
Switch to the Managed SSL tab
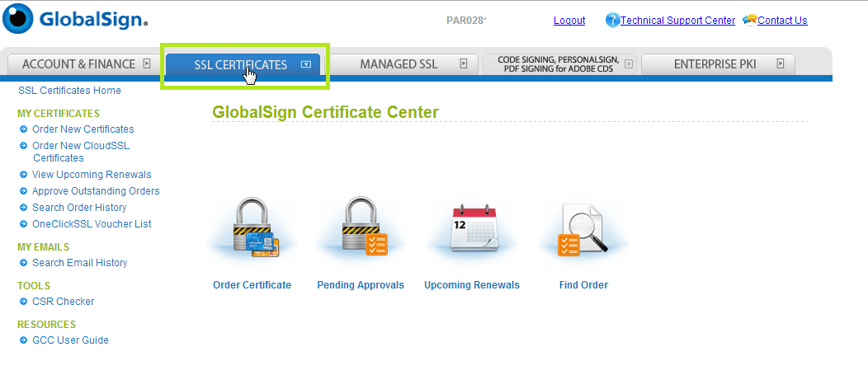(399, 64)
